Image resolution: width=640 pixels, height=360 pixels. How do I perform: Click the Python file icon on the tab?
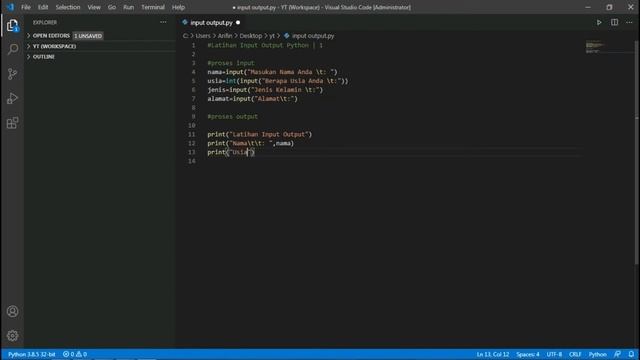185,22
